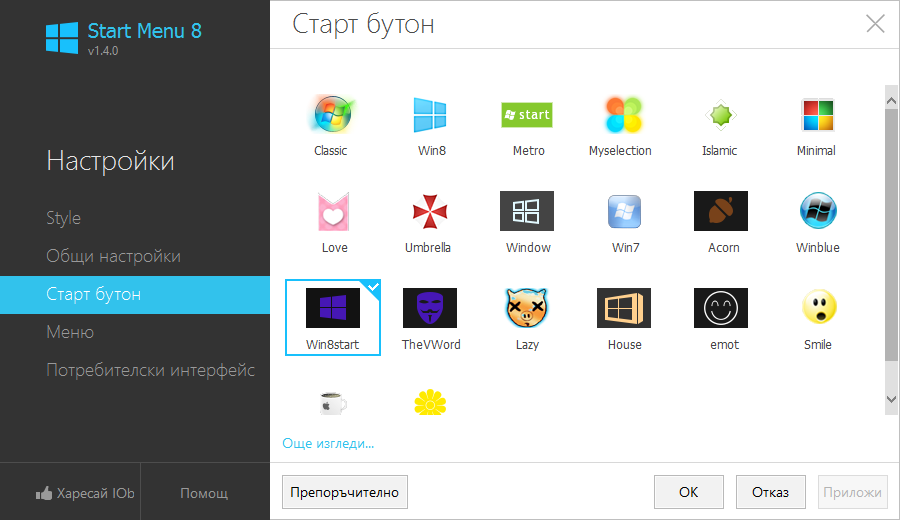Pick the Acorn start icon
This screenshot has width=900, height=520.
point(721,211)
